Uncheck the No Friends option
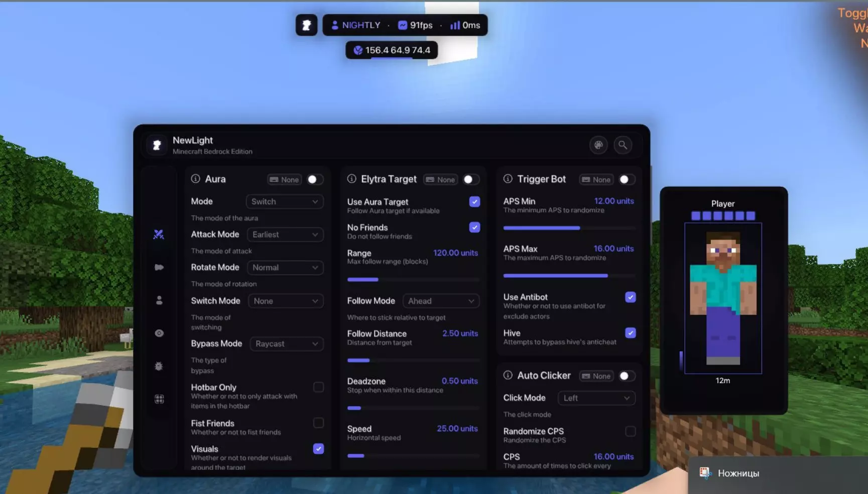868x494 pixels. pyautogui.click(x=474, y=227)
